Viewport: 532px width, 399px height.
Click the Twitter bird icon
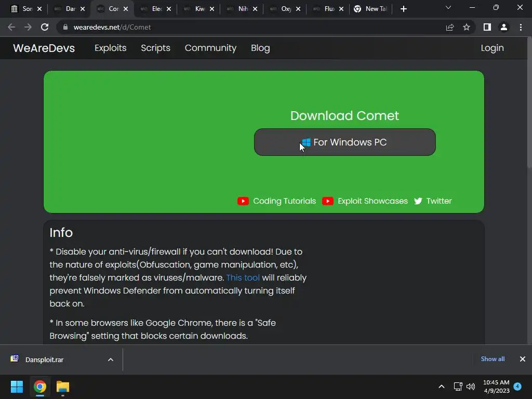point(418,201)
